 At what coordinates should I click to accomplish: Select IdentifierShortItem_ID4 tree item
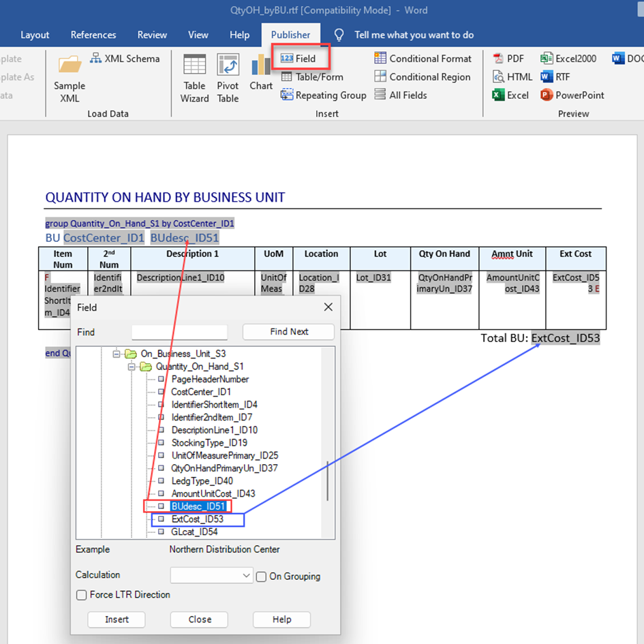click(214, 405)
